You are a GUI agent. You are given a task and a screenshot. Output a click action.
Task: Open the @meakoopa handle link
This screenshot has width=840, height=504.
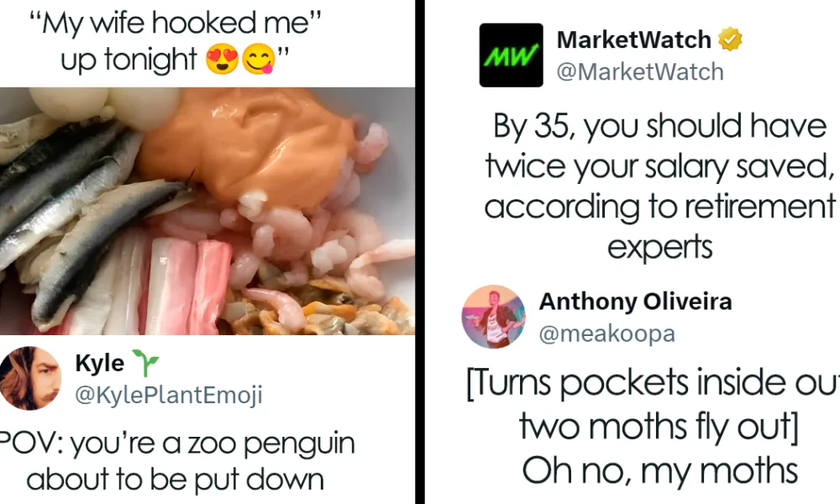point(607,334)
